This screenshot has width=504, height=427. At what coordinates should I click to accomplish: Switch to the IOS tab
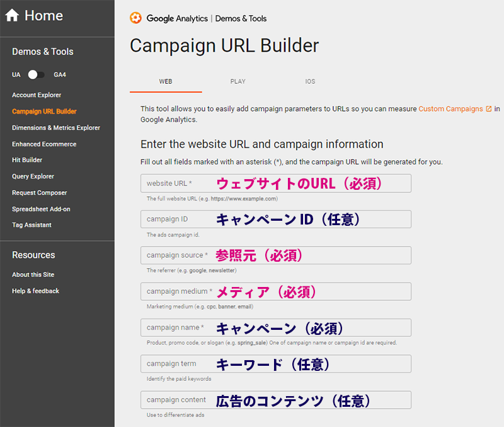coord(310,82)
